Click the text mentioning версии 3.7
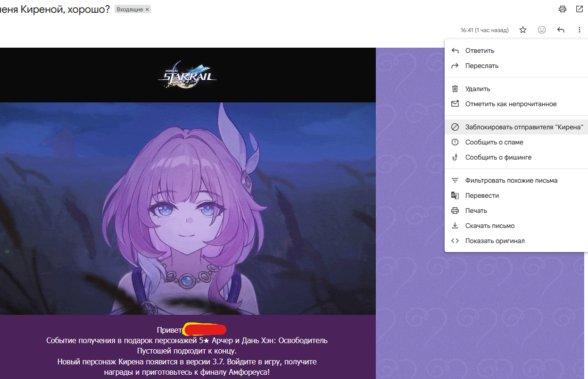The image size is (588, 379). (187, 362)
